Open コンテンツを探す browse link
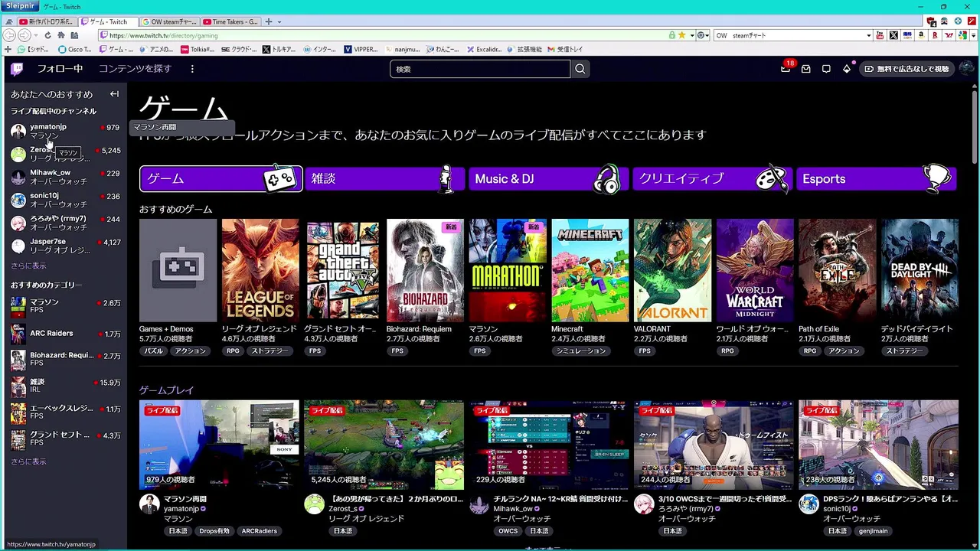The height and width of the screenshot is (551, 980). 135,69
